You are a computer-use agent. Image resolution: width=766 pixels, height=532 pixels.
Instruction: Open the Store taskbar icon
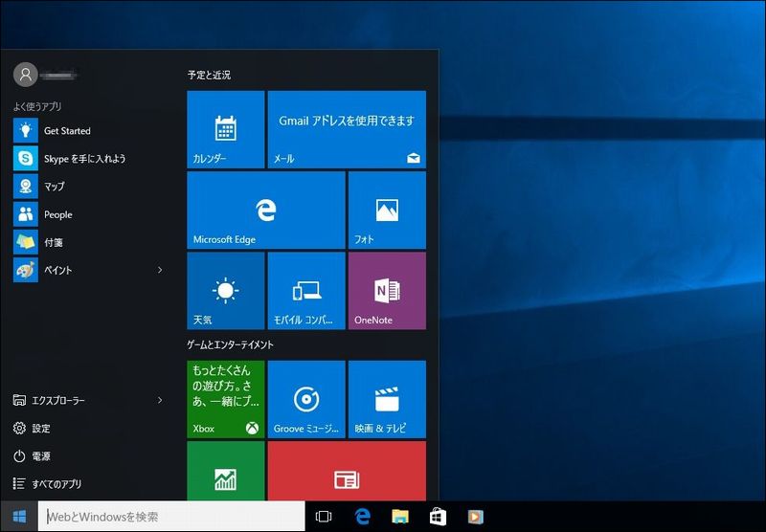pyautogui.click(x=438, y=517)
